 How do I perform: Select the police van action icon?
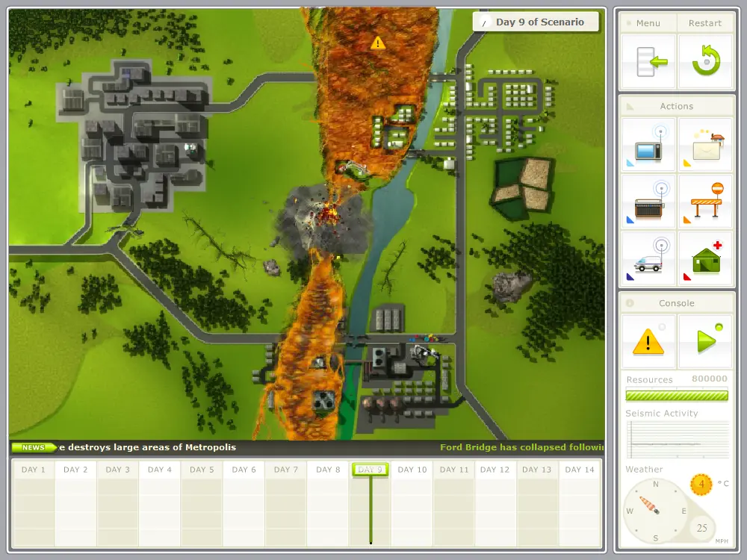648,258
